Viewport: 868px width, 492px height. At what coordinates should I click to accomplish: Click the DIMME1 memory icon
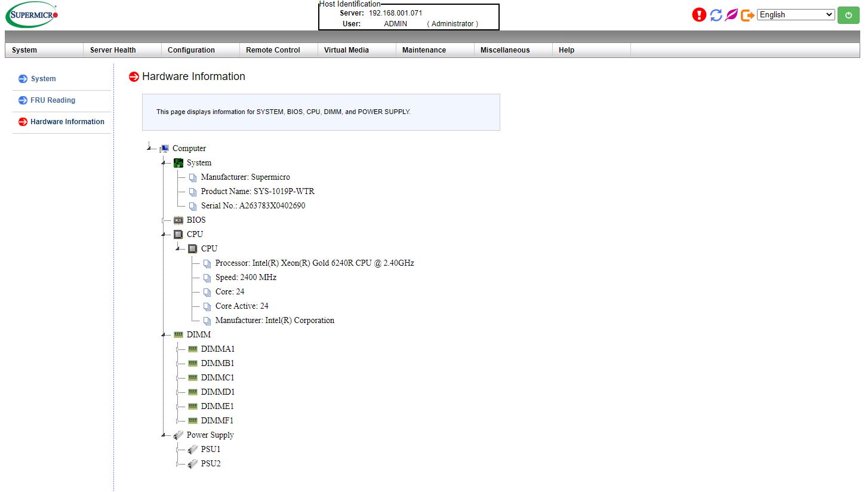(x=193, y=406)
